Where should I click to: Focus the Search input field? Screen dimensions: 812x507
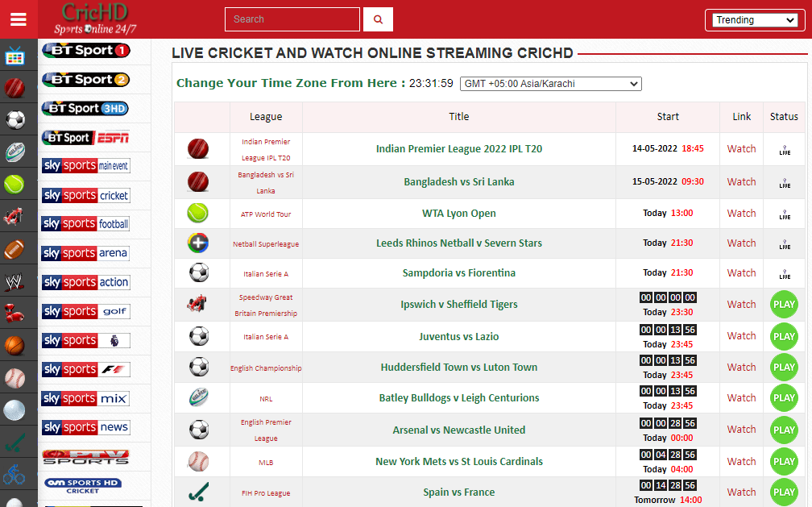tap(292, 19)
